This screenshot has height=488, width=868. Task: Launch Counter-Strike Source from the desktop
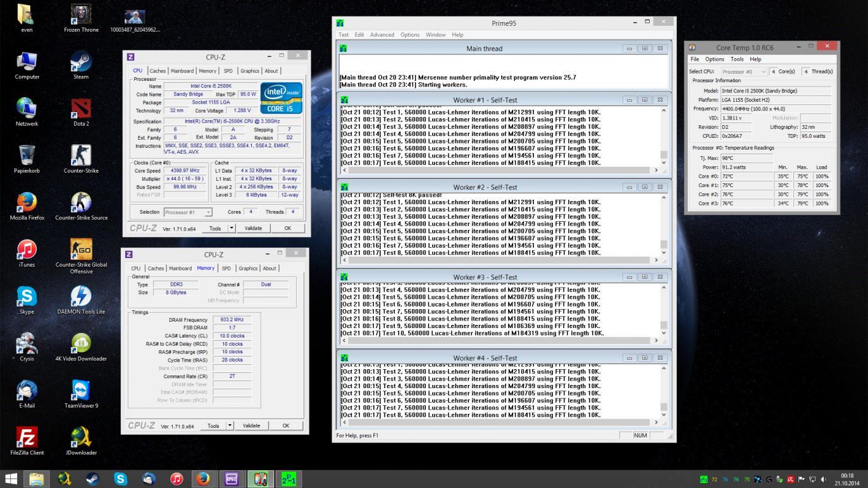[x=81, y=206]
